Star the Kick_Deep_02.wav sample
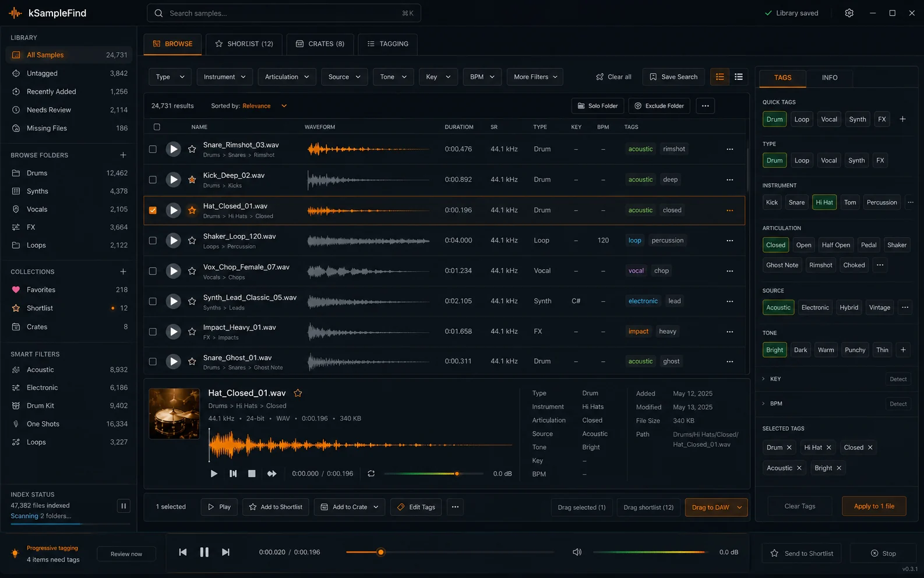924x578 pixels. 192,179
